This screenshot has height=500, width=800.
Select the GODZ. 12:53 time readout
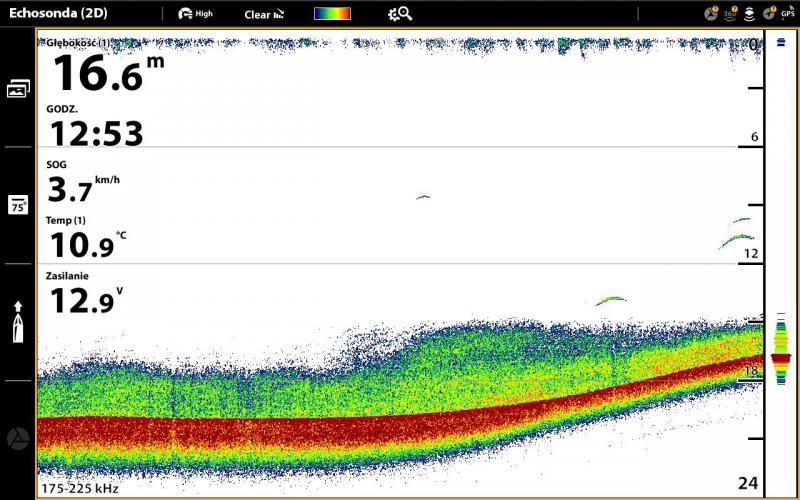pyautogui.click(x=95, y=127)
